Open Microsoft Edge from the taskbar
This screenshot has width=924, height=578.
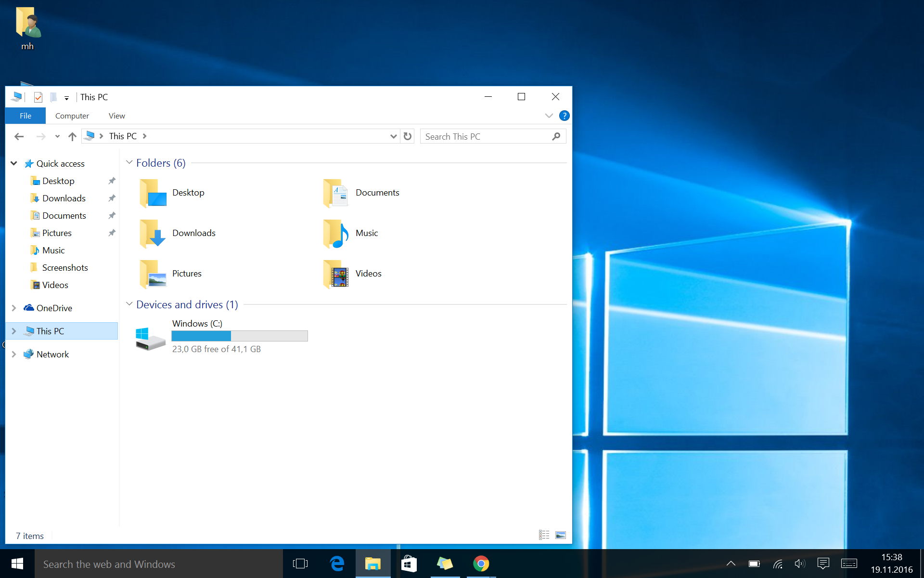337,564
